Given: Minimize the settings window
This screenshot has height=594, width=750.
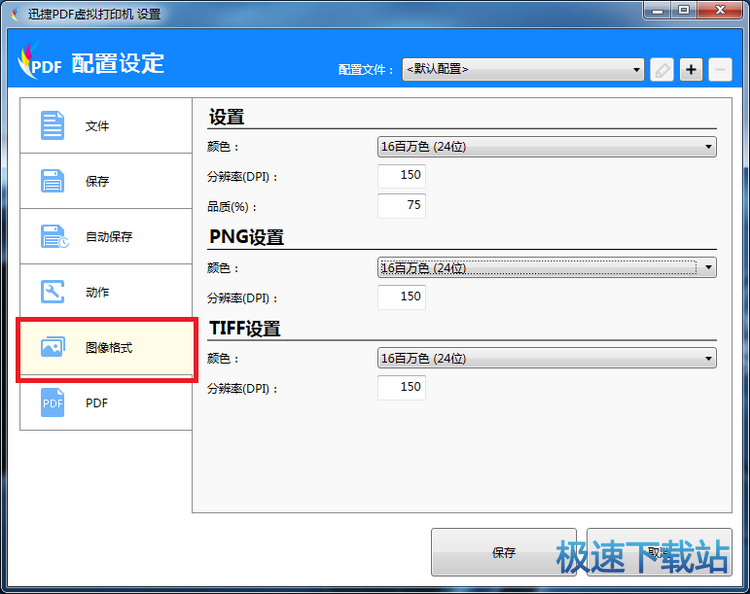Looking at the screenshot, I should [658, 11].
